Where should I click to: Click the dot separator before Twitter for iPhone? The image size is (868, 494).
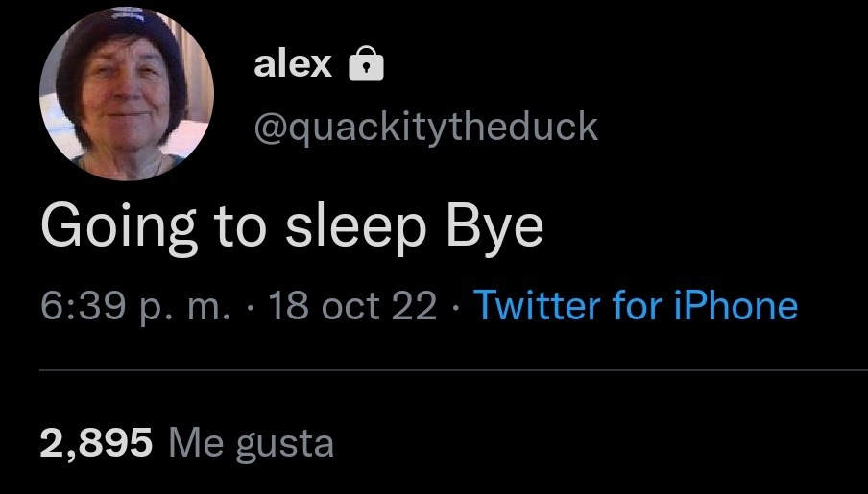pyautogui.click(x=455, y=306)
